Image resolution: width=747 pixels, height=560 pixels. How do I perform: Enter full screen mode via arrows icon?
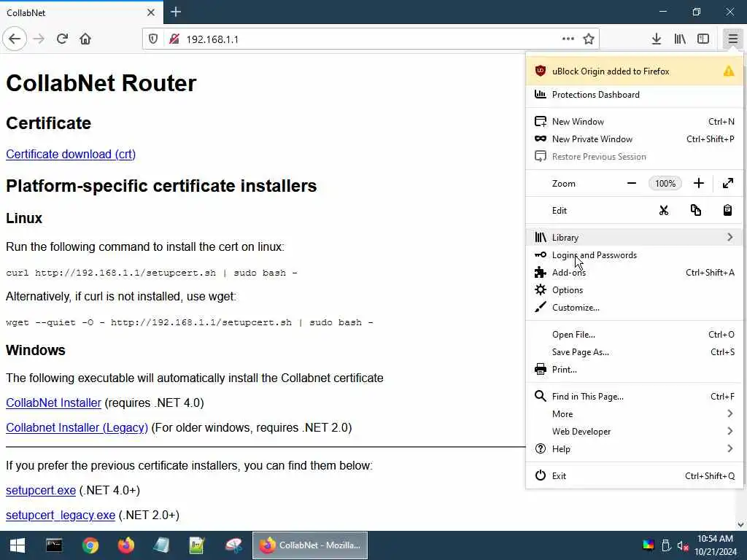pyautogui.click(x=728, y=183)
